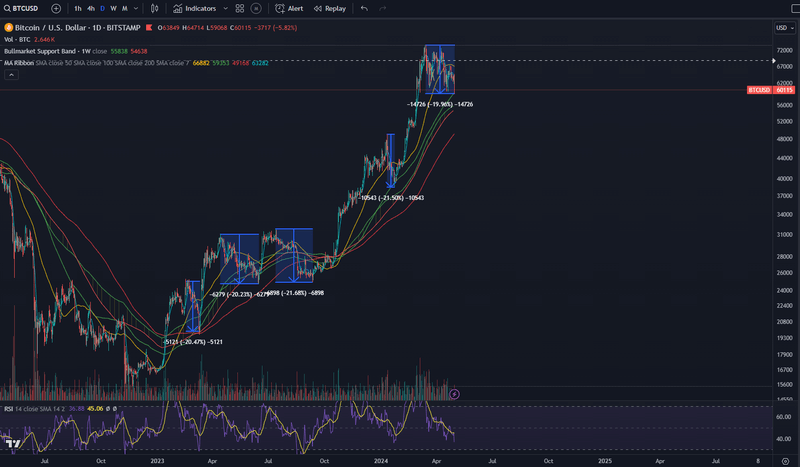
Task: Select the -5121 (-20.47%) measurement label
Action: pyautogui.click(x=193, y=342)
